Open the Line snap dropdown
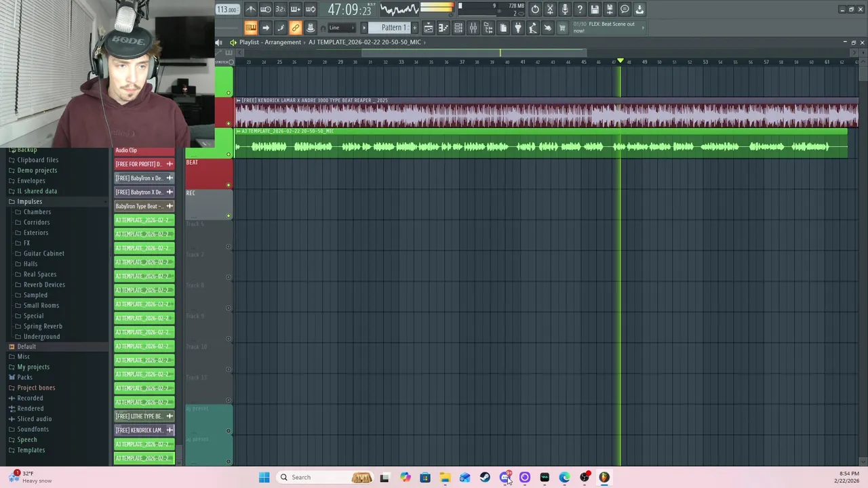 342,28
